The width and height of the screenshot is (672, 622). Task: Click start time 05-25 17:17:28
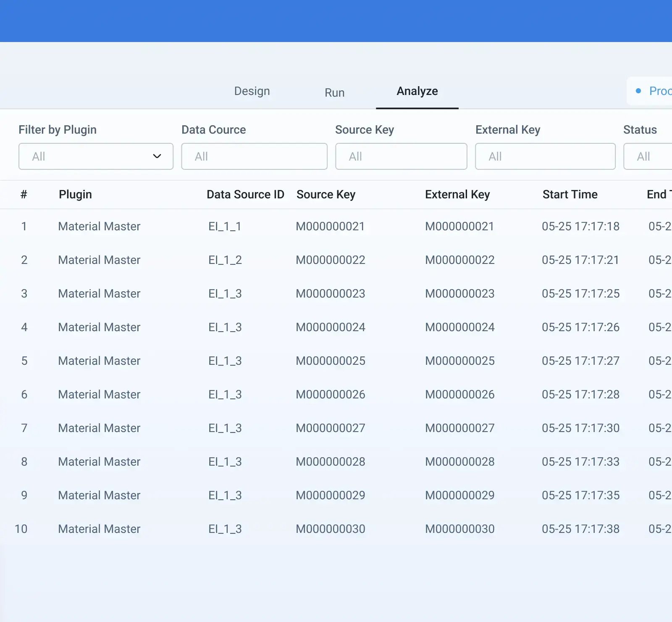(580, 394)
